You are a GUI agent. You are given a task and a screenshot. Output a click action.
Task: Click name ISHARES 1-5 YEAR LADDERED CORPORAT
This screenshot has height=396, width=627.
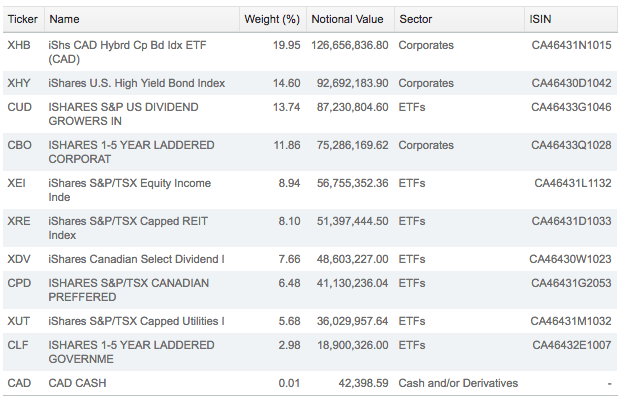(x=131, y=152)
